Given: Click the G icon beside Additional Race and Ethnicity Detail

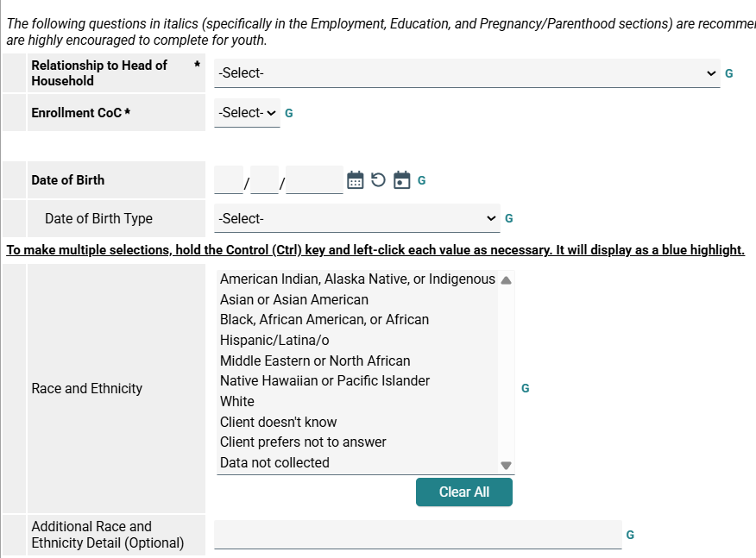Looking at the screenshot, I should coord(630,535).
